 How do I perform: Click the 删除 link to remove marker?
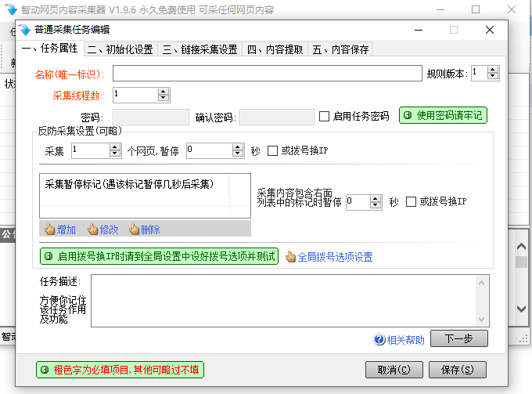(151, 230)
